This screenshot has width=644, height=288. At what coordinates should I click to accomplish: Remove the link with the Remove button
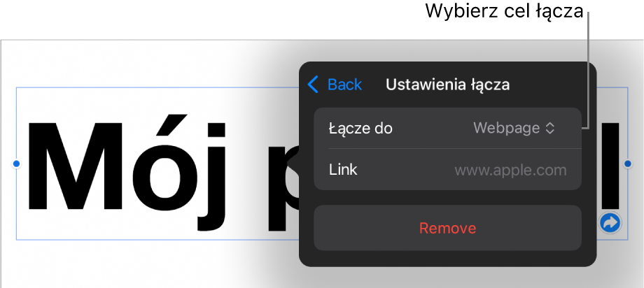[x=448, y=228]
